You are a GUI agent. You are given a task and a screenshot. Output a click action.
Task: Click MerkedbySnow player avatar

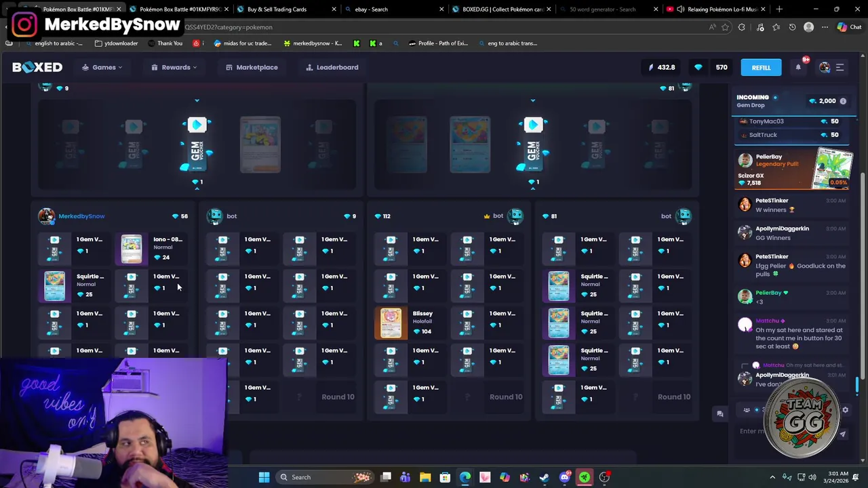pos(46,216)
